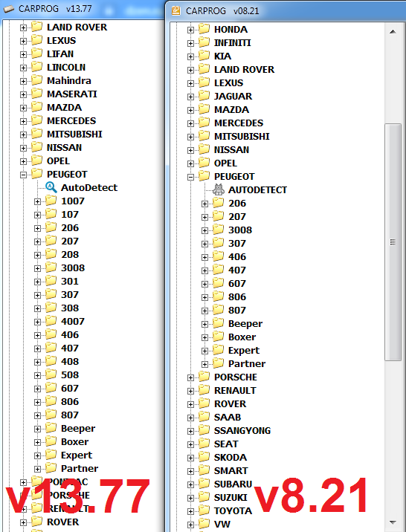This screenshot has width=406, height=532.
Task: Expand the MERCEDES node in left tree
Action: [x=23, y=121]
